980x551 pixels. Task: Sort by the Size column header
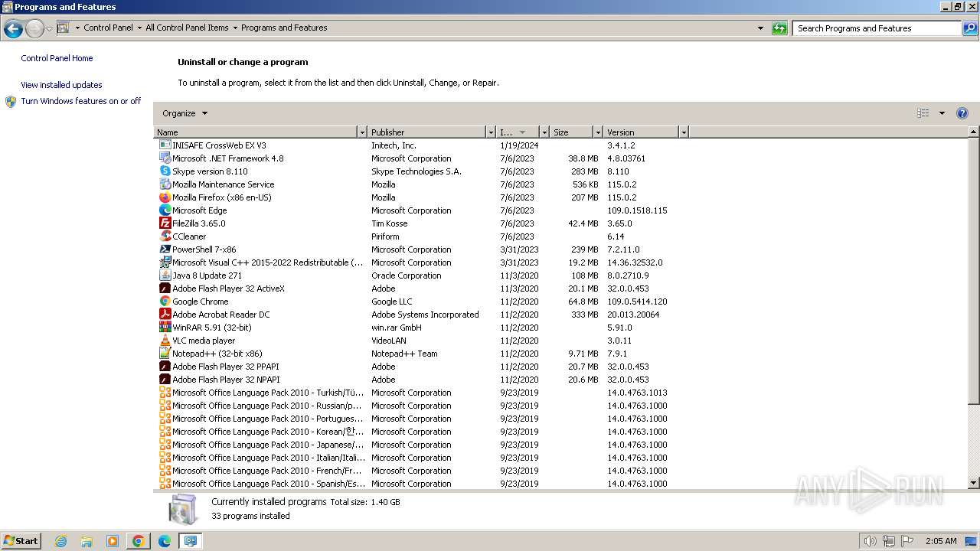[571, 132]
